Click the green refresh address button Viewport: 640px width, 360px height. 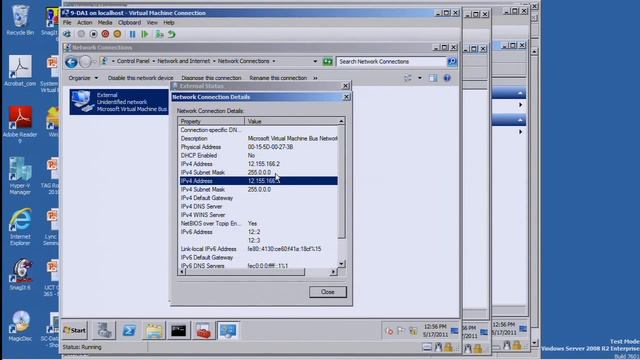point(327,62)
